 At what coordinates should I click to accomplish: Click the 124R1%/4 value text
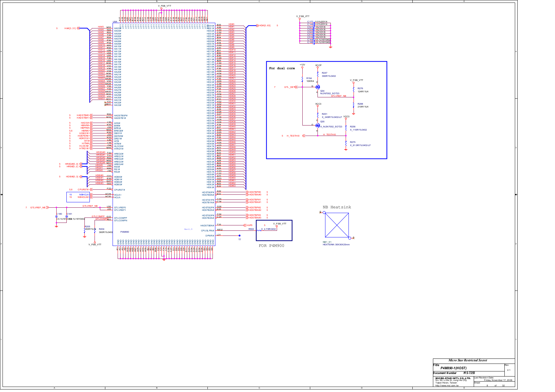[x=363, y=92]
